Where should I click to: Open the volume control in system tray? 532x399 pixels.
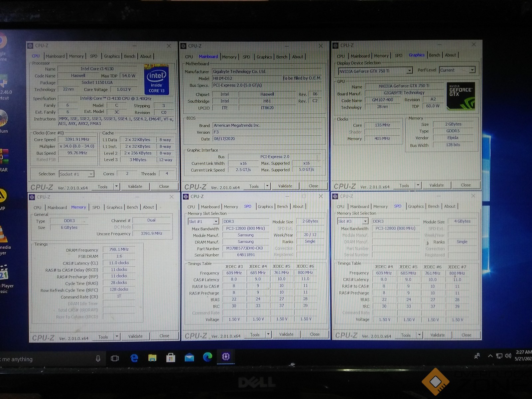(x=508, y=356)
